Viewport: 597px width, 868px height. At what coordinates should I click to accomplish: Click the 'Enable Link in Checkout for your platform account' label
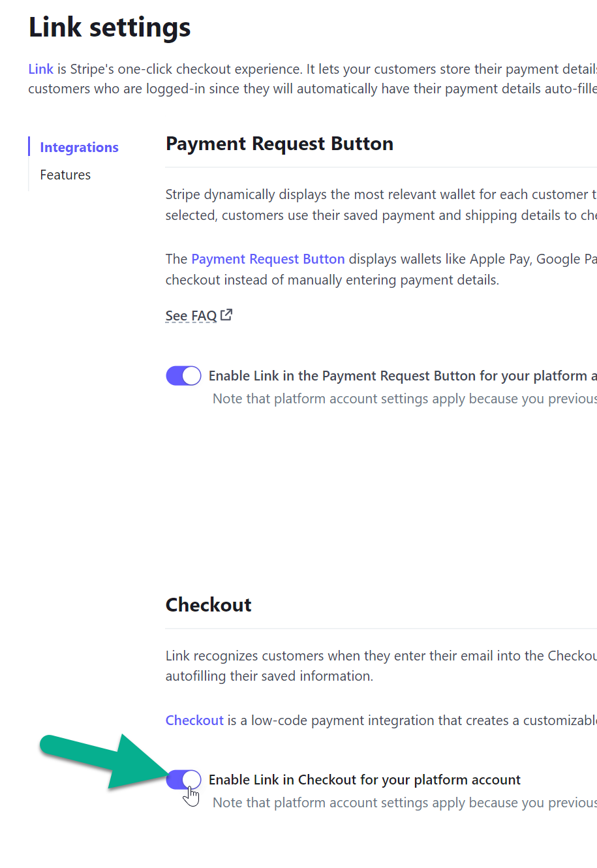(x=365, y=780)
